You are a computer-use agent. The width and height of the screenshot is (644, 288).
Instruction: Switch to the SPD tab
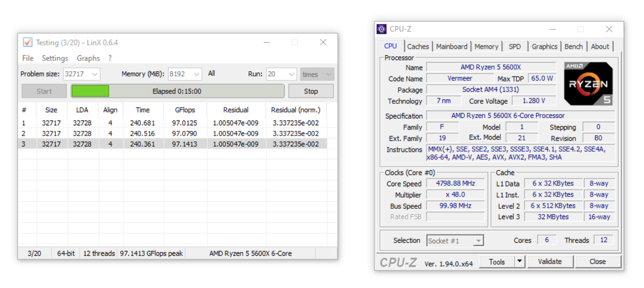pos(515,47)
